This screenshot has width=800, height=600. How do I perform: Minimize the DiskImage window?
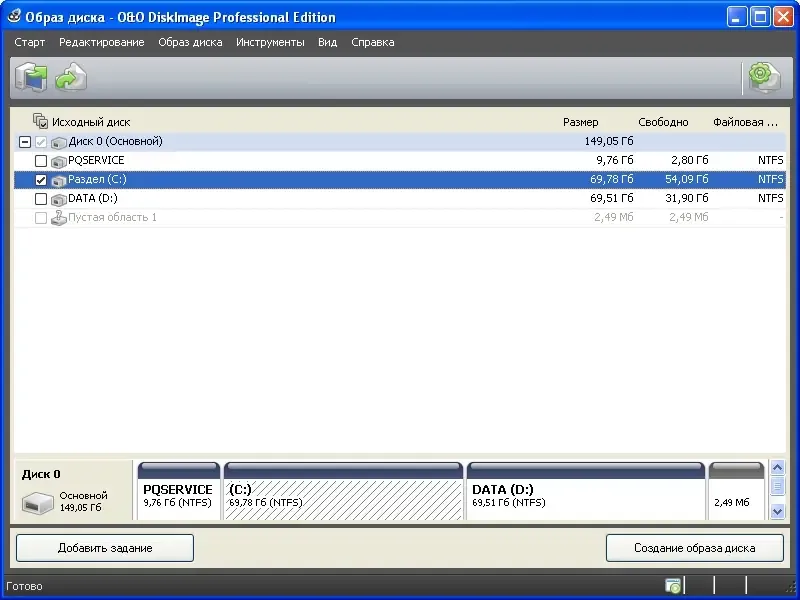pyautogui.click(x=736, y=17)
